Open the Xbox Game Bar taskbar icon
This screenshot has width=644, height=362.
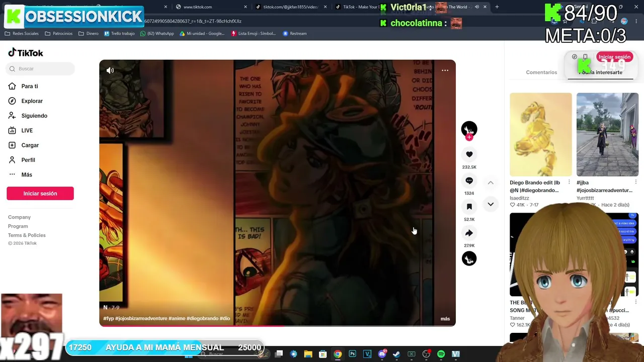point(411,354)
